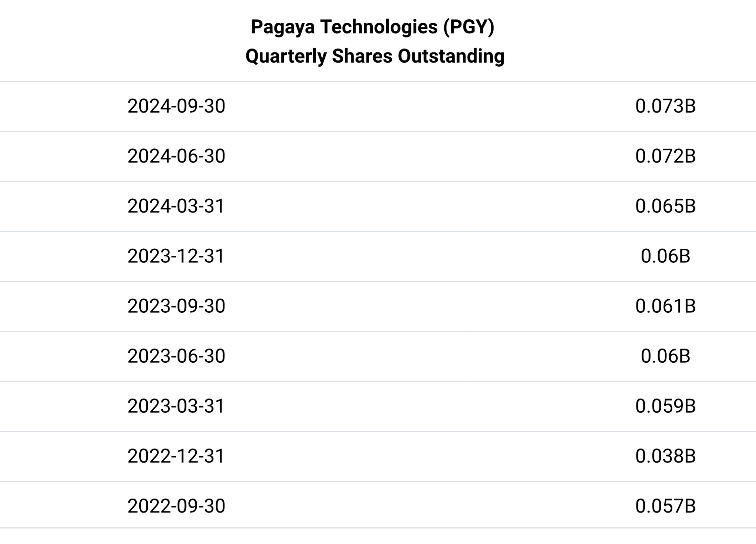Click the Pagaya Technologies (PGY) title
This screenshot has height=544, width=756.
372,27
